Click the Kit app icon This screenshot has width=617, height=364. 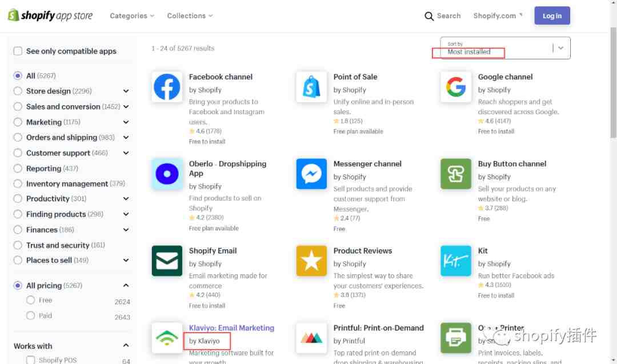(x=456, y=261)
